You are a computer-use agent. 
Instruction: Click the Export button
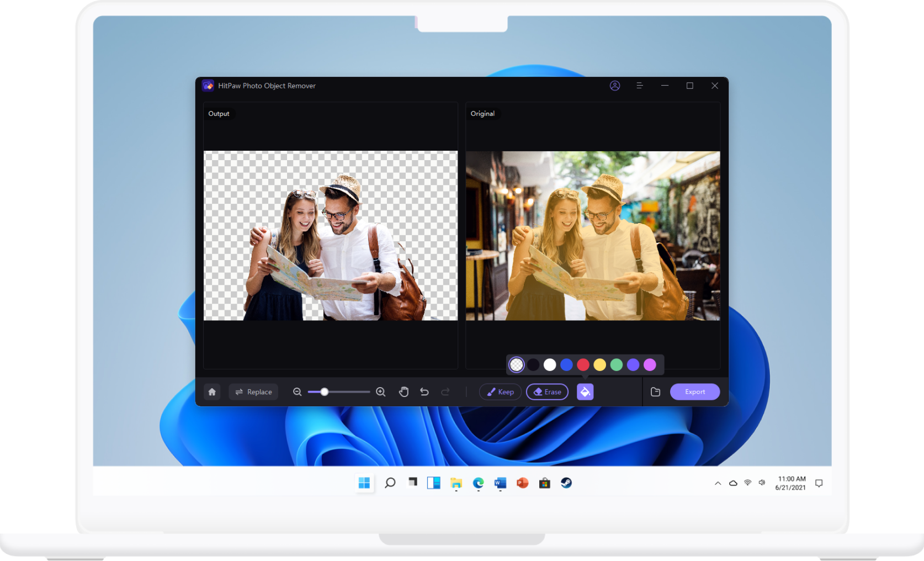click(695, 392)
